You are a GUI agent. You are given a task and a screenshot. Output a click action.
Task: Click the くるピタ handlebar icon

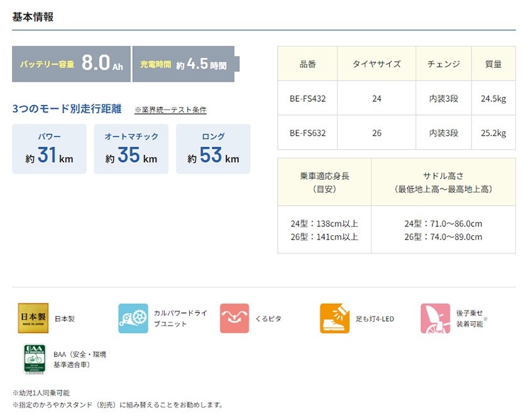pyautogui.click(x=234, y=319)
